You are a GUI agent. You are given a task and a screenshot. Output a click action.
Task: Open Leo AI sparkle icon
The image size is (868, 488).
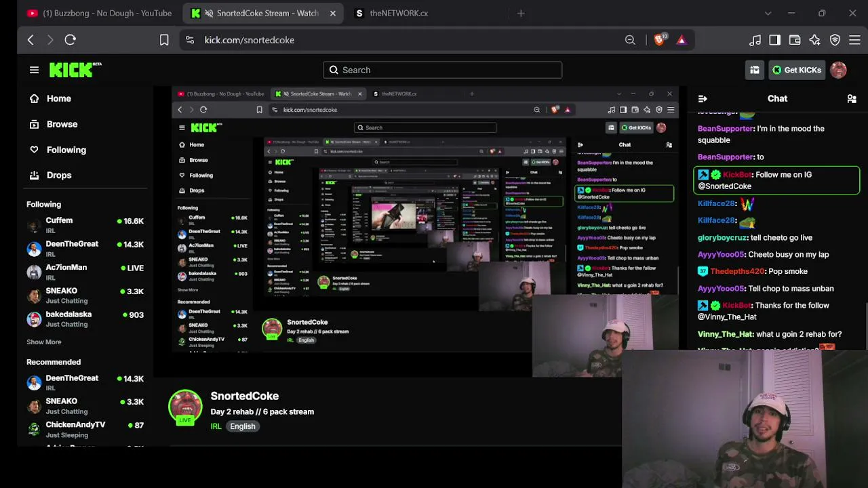click(x=814, y=40)
